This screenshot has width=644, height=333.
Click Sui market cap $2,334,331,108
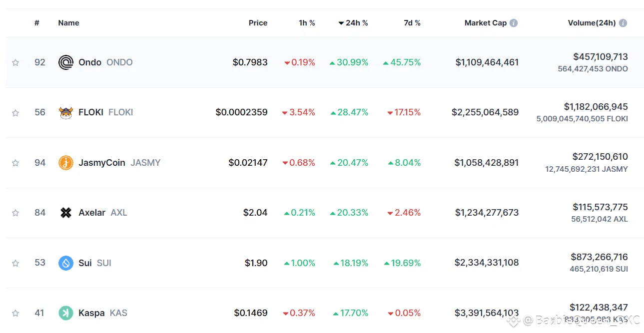click(487, 263)
